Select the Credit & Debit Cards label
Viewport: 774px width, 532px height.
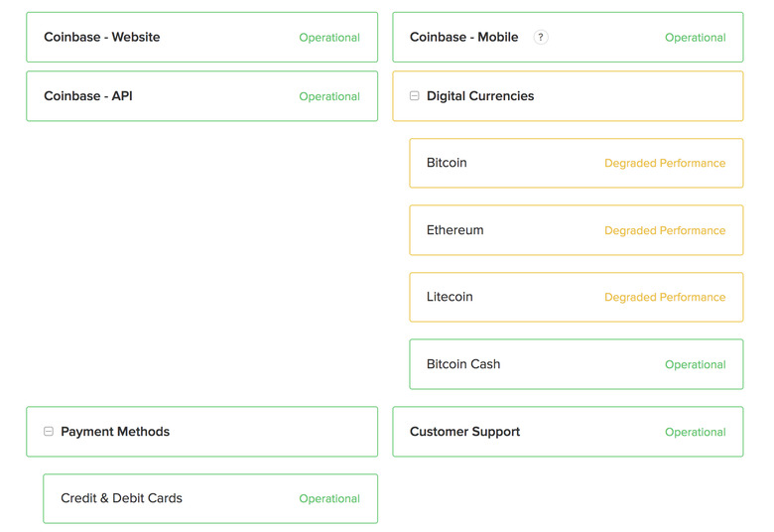(x=121, y=498)
